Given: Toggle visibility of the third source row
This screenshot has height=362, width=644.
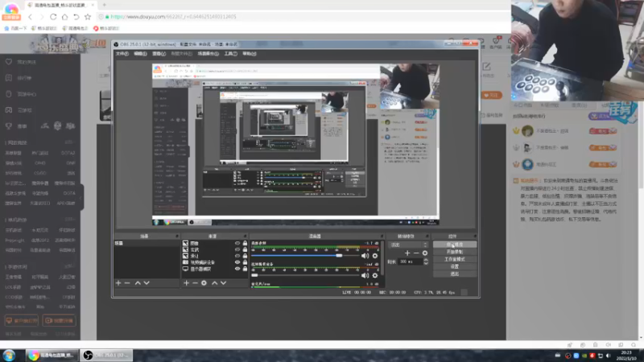Looking at the screenshot, I should 237,256.
